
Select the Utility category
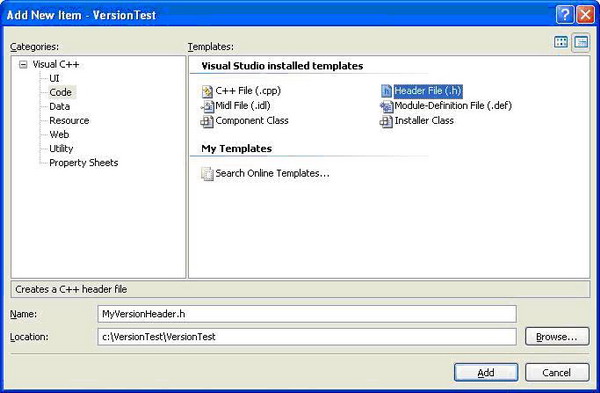tap(61, 148)
